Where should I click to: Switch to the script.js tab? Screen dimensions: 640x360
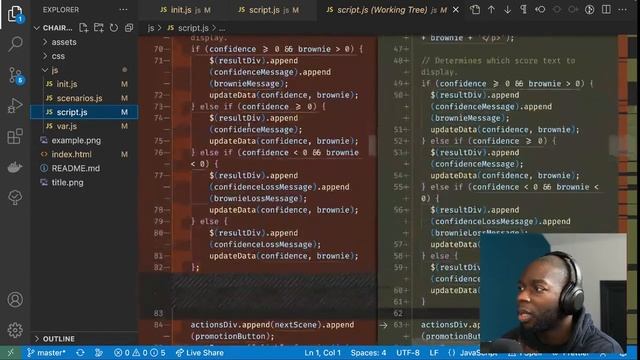[268, 10]
